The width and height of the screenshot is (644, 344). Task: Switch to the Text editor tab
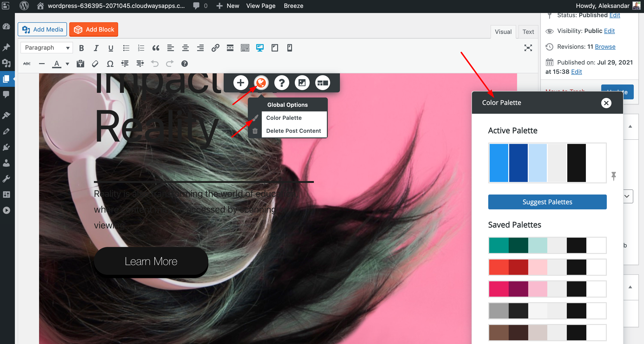pyautogui.click(x=528, y=32)
